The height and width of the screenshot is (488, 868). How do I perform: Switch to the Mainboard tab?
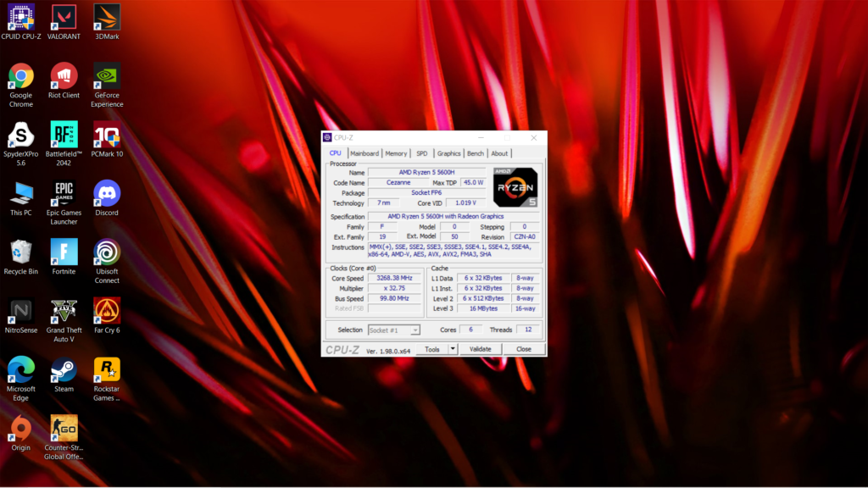(364, 153)
